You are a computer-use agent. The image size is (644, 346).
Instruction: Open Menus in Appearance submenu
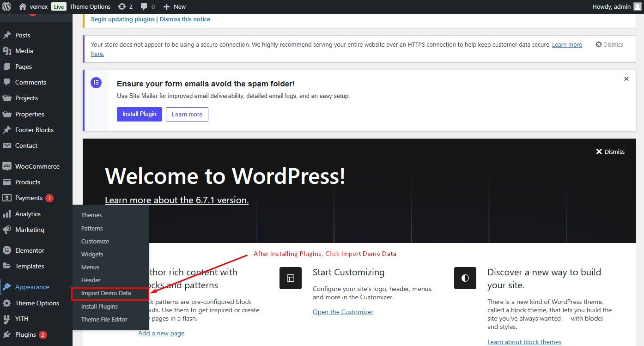pos(90,267)
